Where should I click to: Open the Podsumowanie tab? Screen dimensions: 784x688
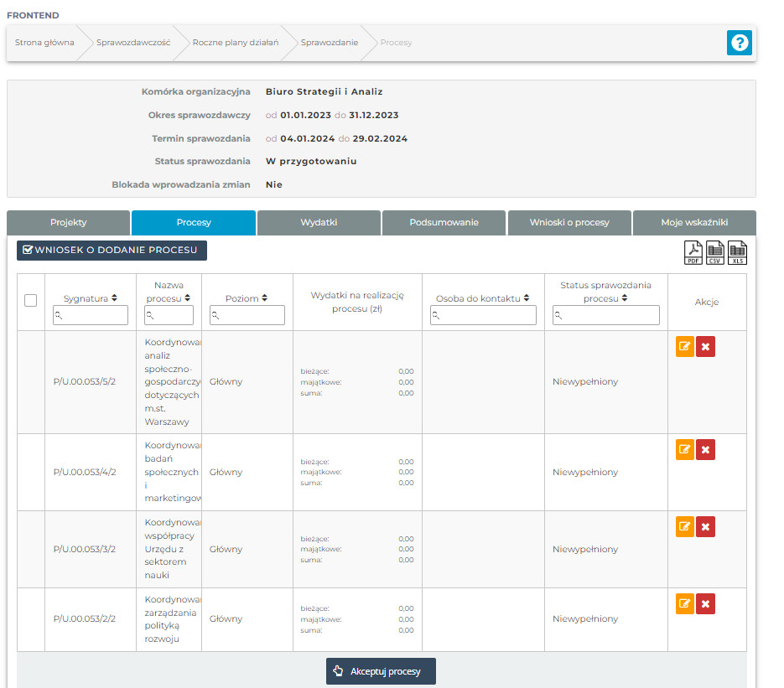(444, 223)
